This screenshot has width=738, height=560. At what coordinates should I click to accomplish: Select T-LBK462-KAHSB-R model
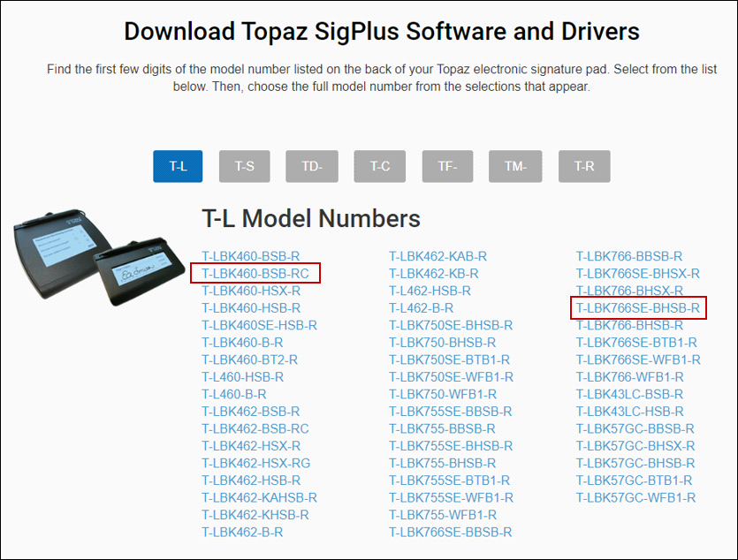click(260, 498)
